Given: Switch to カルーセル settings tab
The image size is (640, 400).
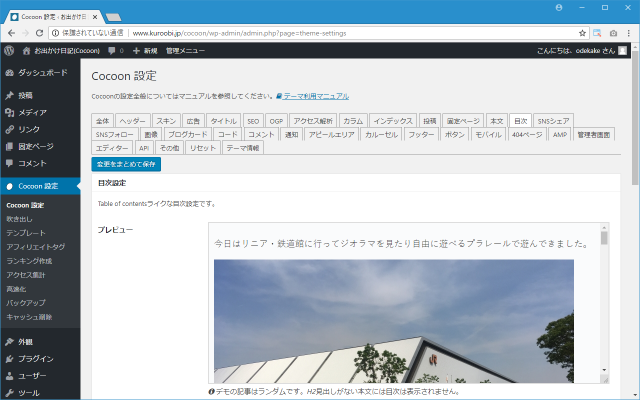Looking at the screenshot, I should (382, 134).
